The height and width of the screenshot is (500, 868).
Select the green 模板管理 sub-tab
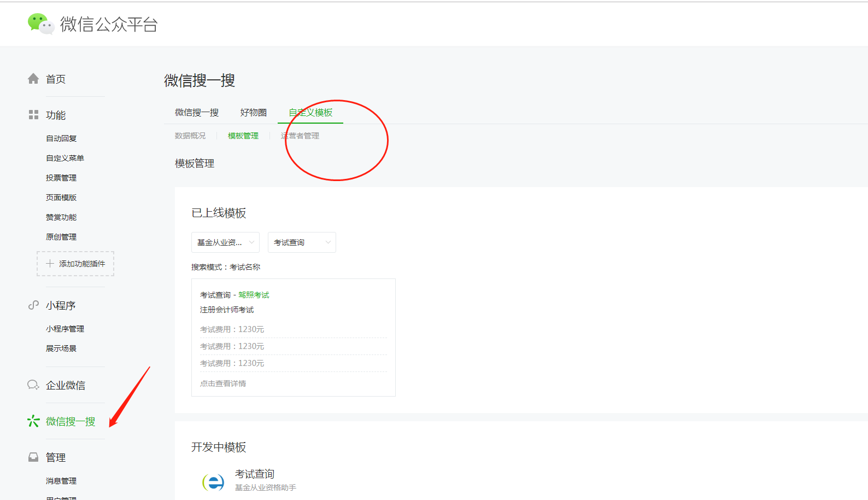[x=243, y=136]
